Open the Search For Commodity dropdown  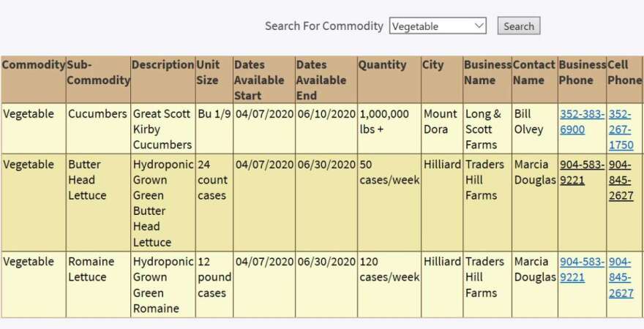438,26
